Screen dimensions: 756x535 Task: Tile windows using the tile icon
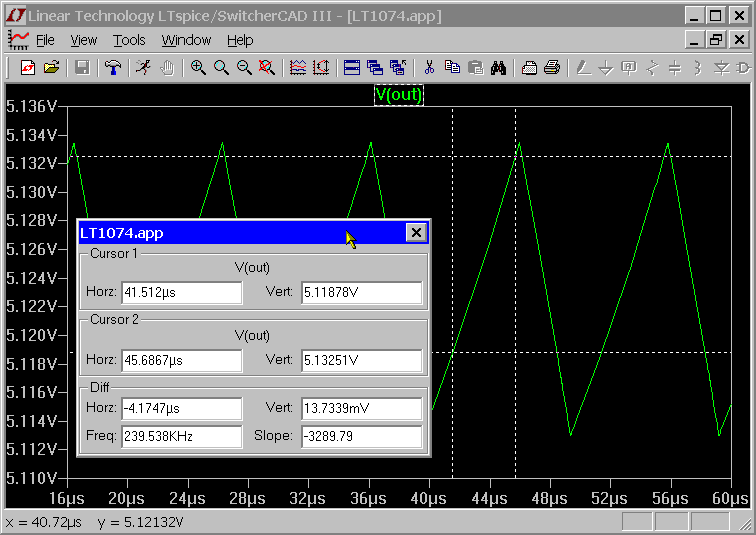click(x=352, y=67)
